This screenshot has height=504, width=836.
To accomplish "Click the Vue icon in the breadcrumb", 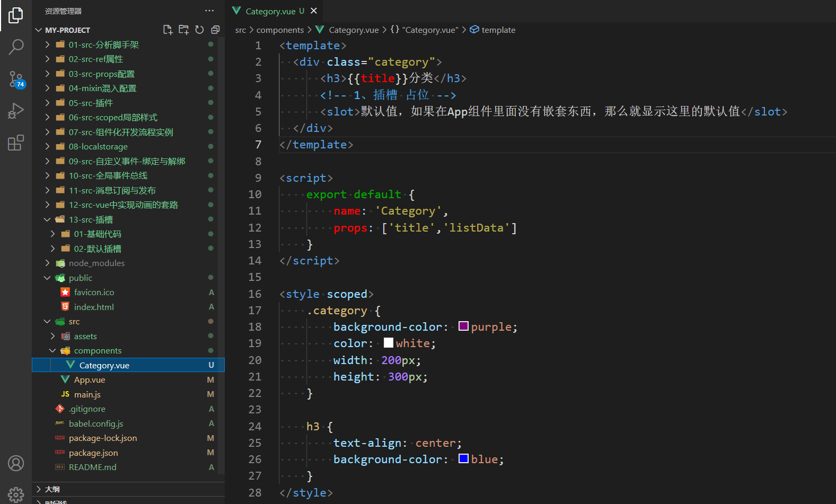I will click(320, 30).
